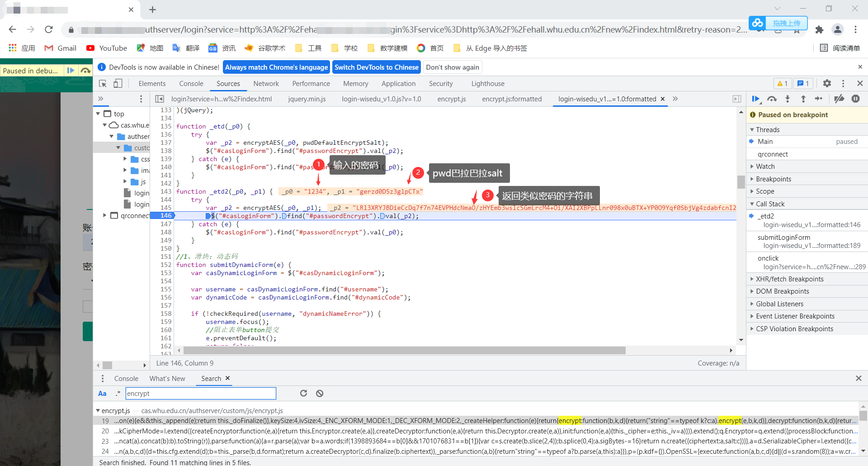Click Don't show again button
The width and height of the screenshot is (868, 466).
click(453, 67)
